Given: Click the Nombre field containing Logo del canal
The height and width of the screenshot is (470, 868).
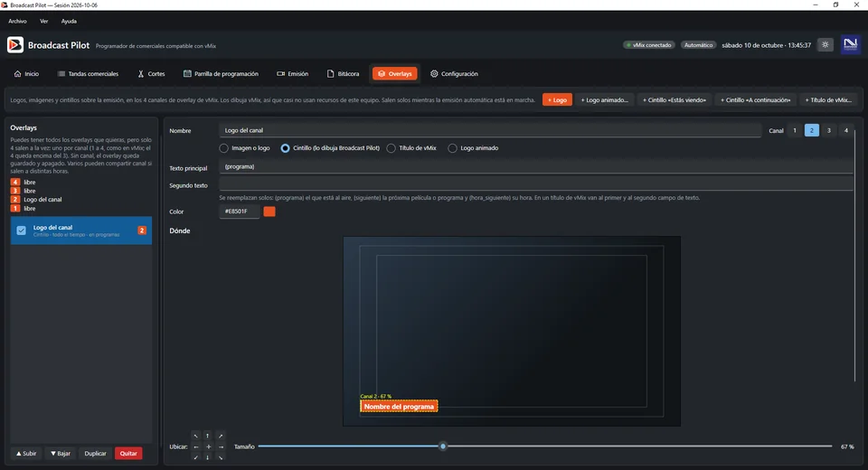Looking at the screenshot, I should click(490, 131).
